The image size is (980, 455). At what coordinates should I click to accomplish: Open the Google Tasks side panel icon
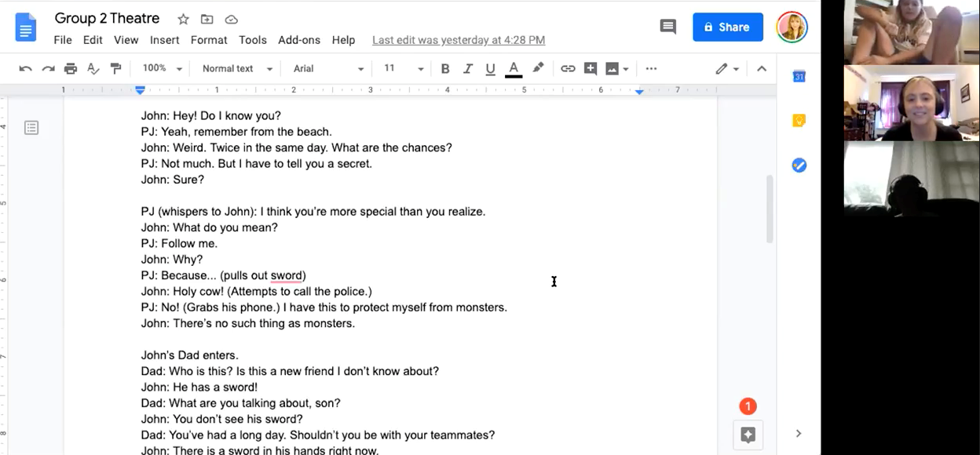pyautogui.click(x=799, y=166)
